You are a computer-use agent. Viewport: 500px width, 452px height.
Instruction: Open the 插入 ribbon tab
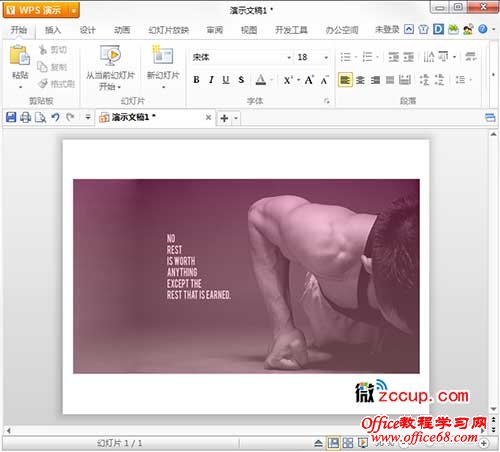tap(53, 30)
